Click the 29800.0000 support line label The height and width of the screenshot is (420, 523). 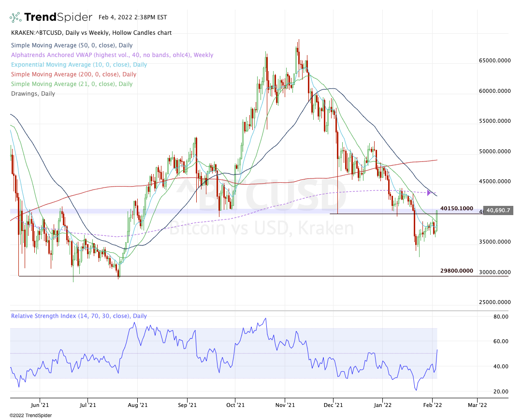(x=456, y=271)
